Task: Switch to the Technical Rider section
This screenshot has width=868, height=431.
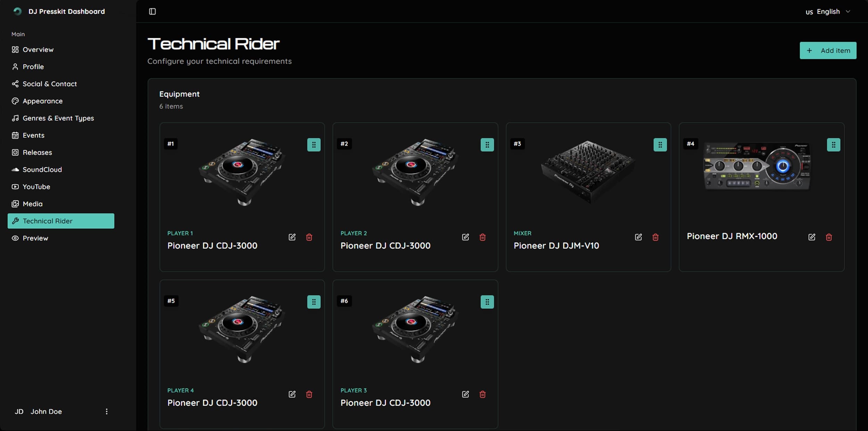Action: 48,221
